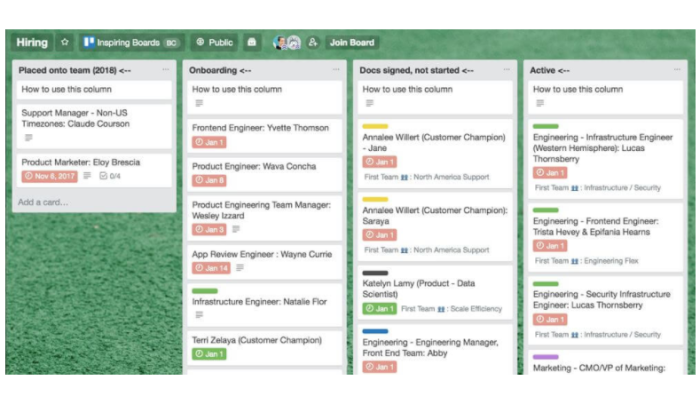The width and height of the screenshot is (700, 420).
Task: Open Annalee Willert (Customer Champion) - Jane card
Action: pyautogui.click(x=435, y=154)
